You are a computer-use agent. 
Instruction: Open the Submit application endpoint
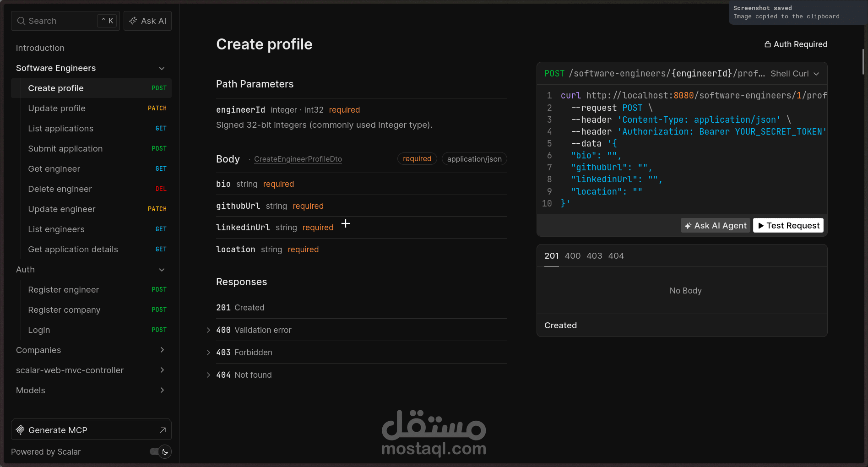tap(92, 149)
